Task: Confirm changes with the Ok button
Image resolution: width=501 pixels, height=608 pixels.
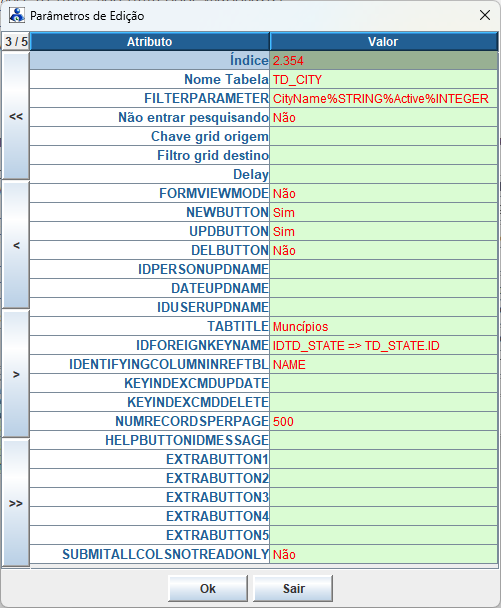Action: coord(208,588)
